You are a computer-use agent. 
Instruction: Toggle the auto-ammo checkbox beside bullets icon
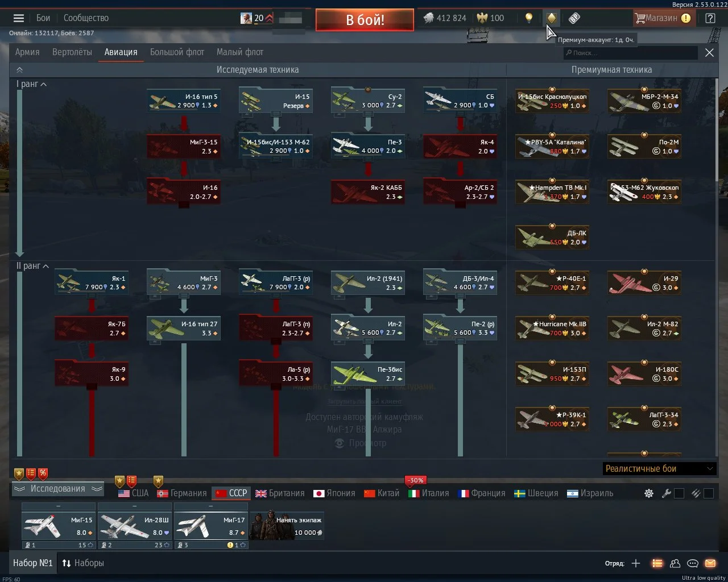709,493
